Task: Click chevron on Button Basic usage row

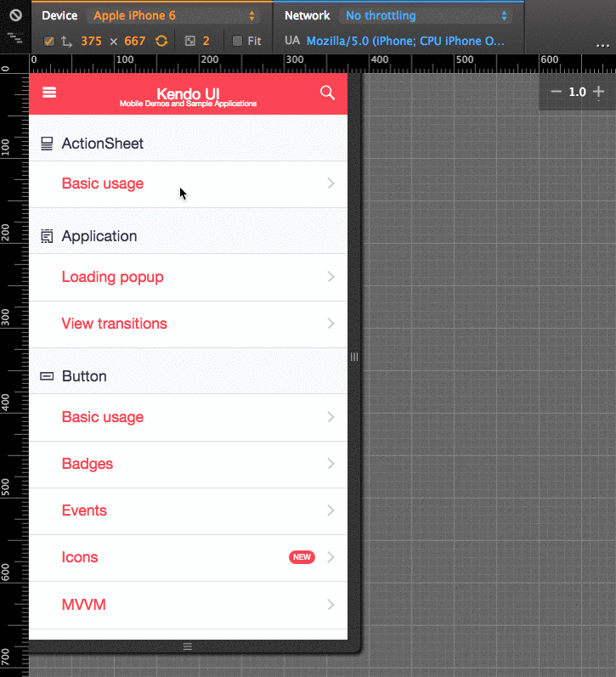Action: pyautogui.click(x=331, y=417)
